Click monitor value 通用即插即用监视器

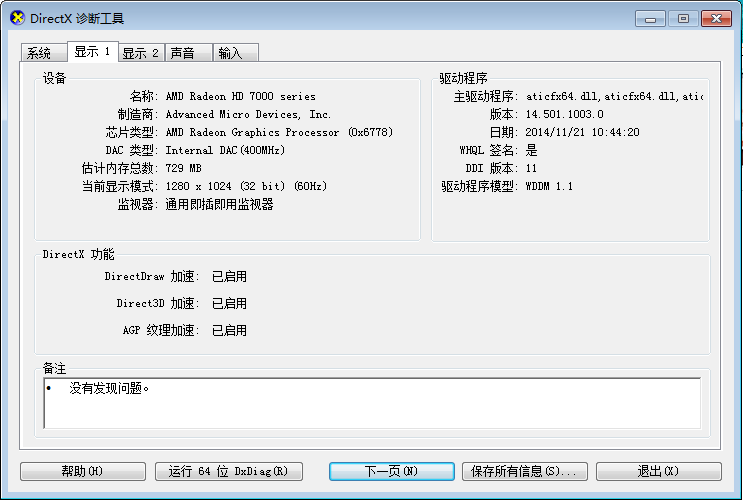click(x=219, y=204)
